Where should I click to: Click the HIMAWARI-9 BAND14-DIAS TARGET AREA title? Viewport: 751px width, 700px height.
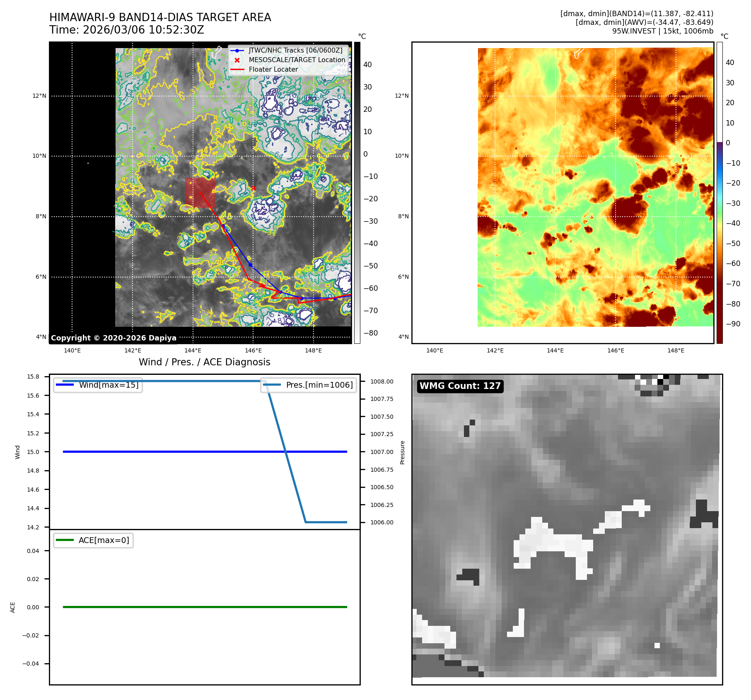tap(160, 17)
